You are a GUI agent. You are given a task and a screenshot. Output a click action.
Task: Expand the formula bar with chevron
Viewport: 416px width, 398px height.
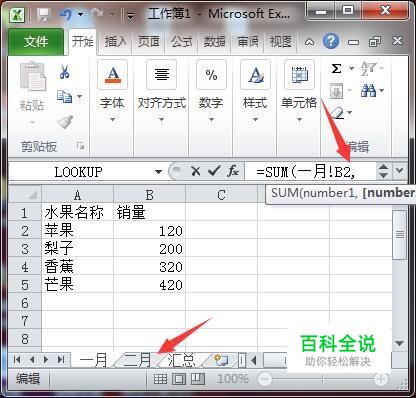[x=399, y=171]
